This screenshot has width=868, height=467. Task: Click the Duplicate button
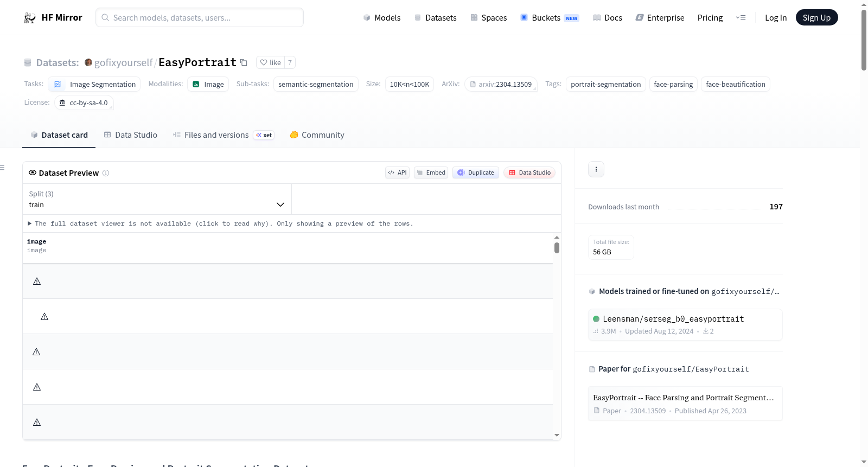(x=476, y=172)
